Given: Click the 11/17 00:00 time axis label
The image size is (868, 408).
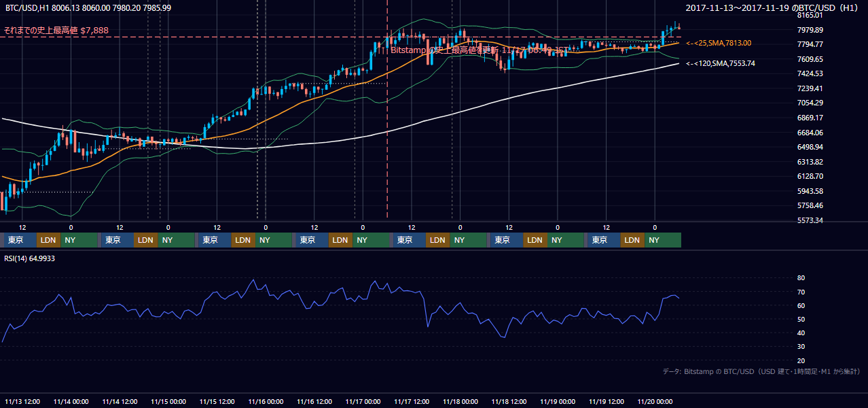Looking at the screenshot, I should point(363,401).
